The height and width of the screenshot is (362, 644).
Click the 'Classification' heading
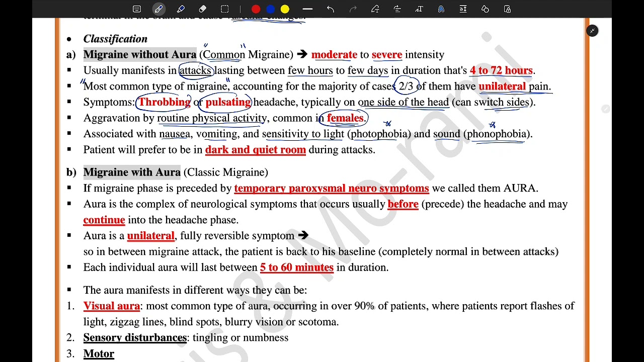[115, 39]
